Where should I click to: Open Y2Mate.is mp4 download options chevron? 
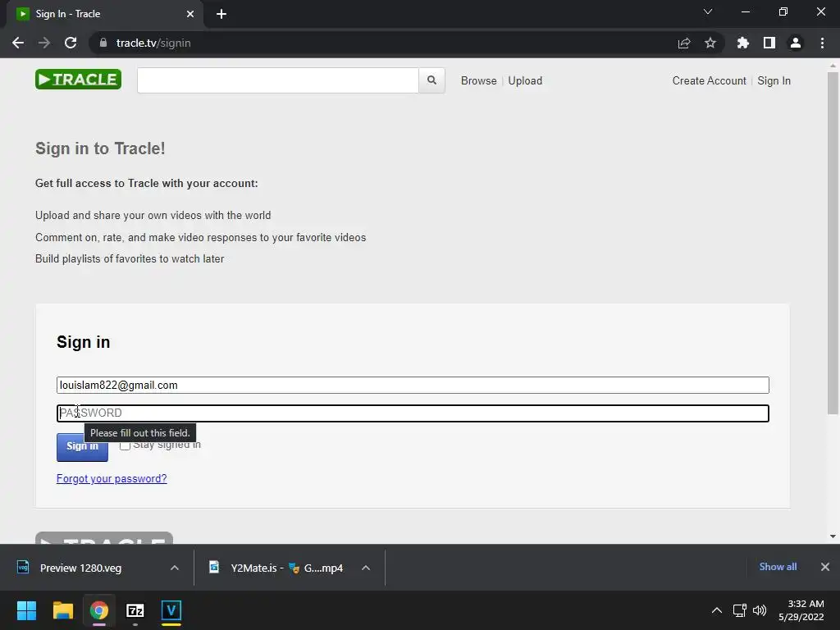tap(366, 568)
